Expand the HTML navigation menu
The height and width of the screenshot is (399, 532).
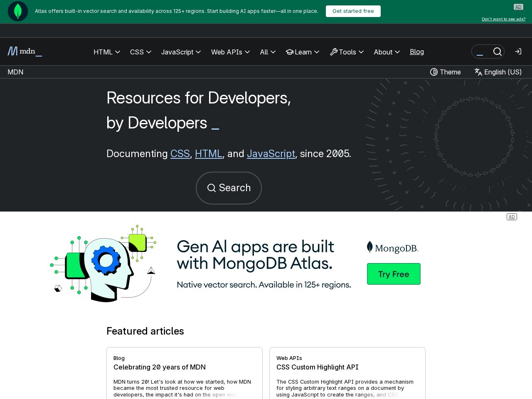[x=107, y=52]
